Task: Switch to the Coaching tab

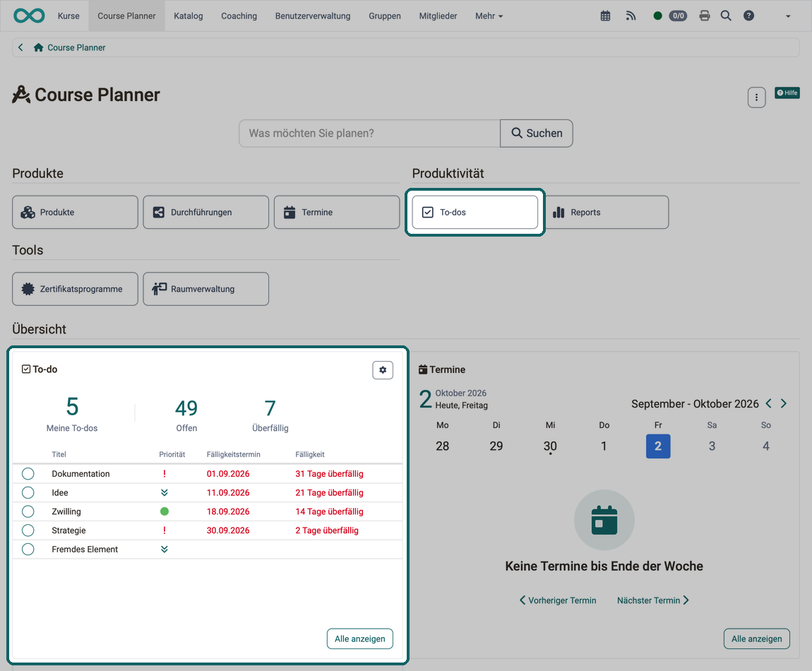Action: [239, 16]
